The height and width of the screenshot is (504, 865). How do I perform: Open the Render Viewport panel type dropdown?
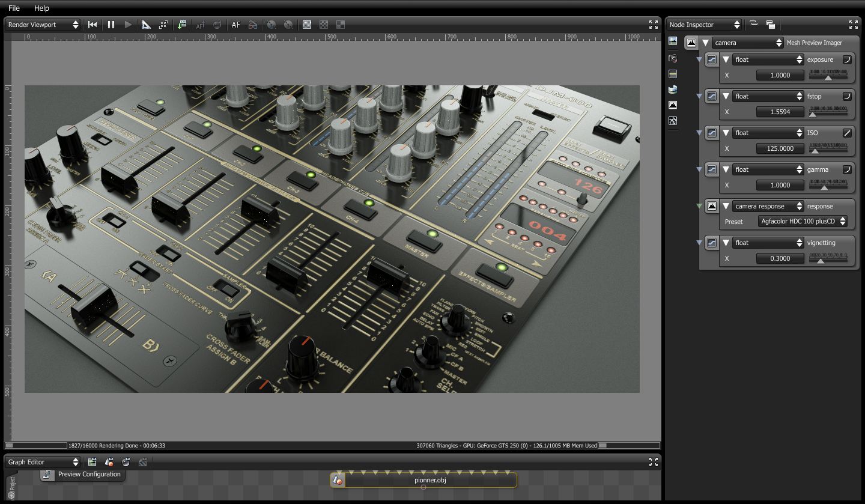coord(43,25)
